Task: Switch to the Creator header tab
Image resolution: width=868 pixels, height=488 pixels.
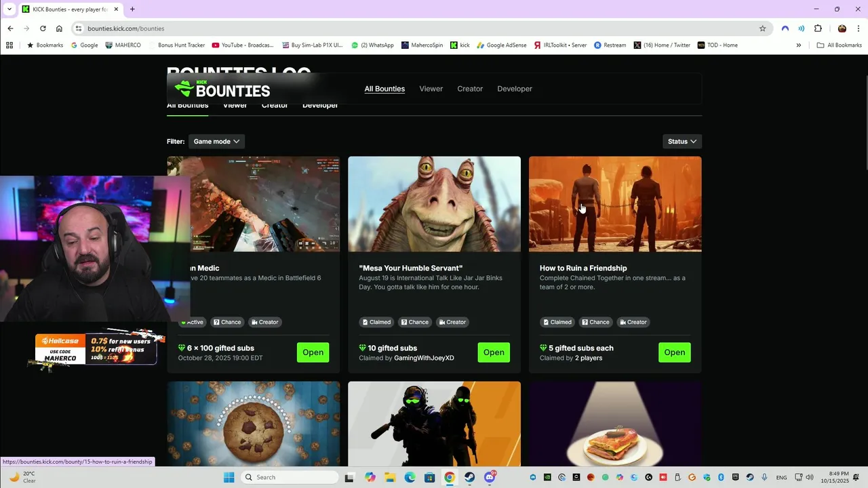Action: tap(470, 89)
